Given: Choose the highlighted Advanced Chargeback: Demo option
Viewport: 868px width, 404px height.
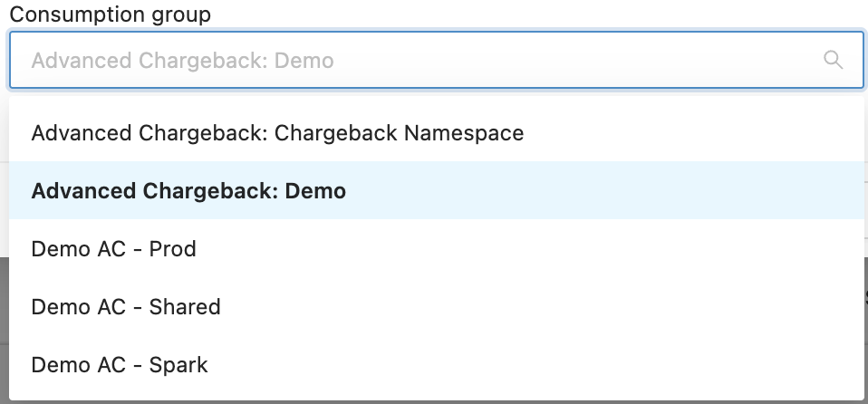Looking at the screenshot, I should pos(188,191).
